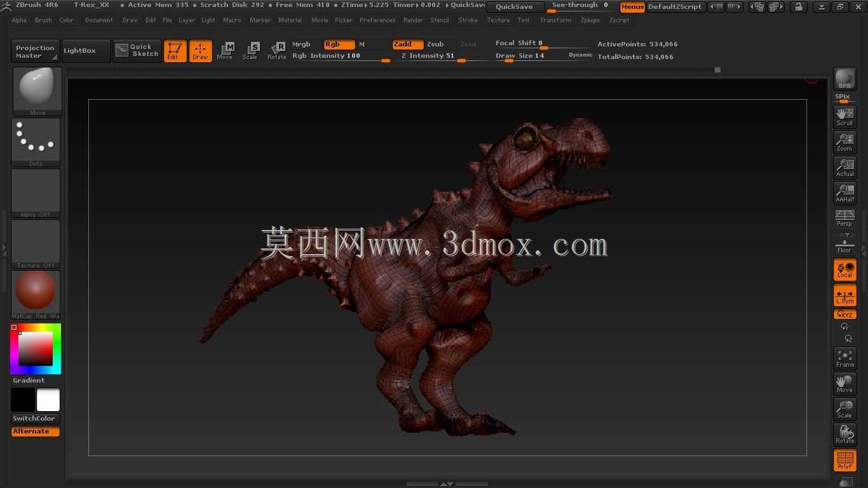Click the BPR render button
868x488 pixels.
844,79
